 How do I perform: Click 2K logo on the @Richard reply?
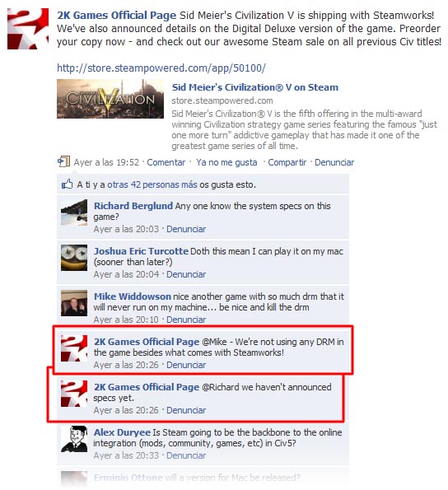pos(74,394)
